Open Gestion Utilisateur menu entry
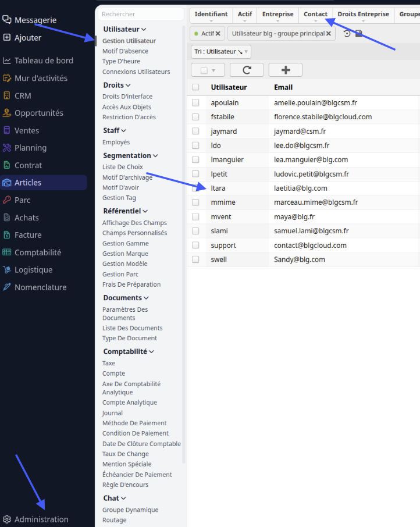The height and width of the screenshot is (527, 420). (129, 41)
